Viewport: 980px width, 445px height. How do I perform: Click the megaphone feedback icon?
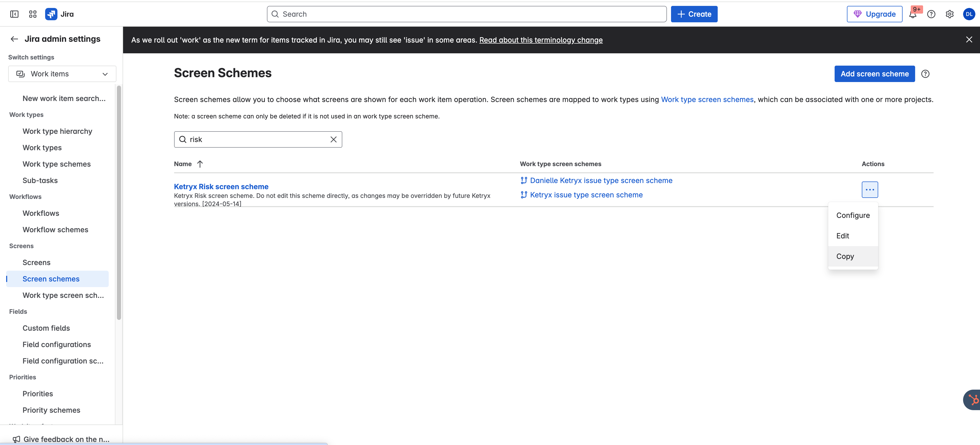click(16, 439)
